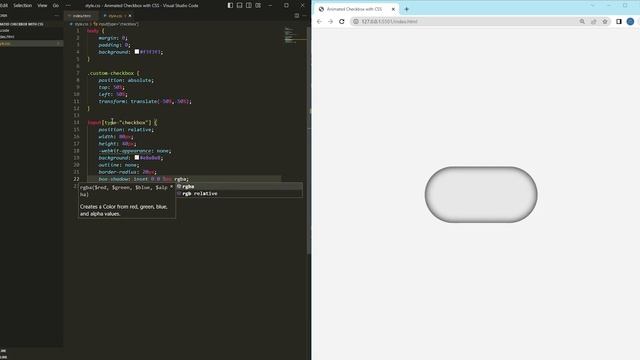Close the style.css editor tab

(130, 16)
